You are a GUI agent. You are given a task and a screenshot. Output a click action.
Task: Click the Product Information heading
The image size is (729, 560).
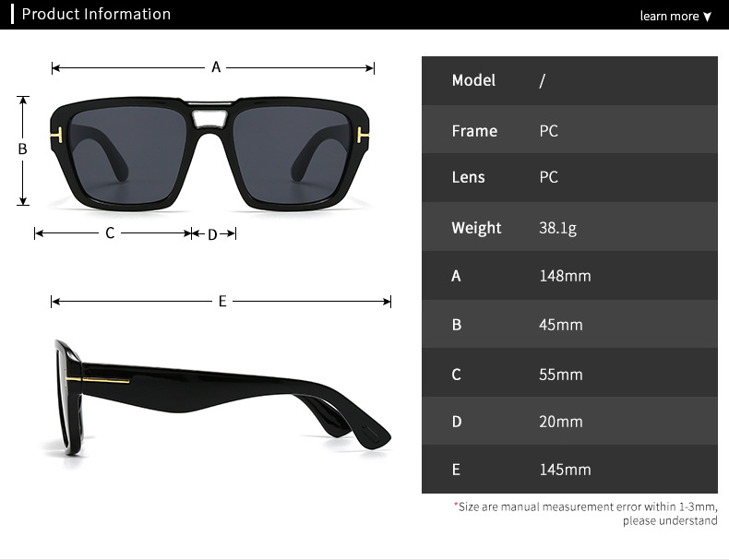pyautogui.click(x=96, y=14)
